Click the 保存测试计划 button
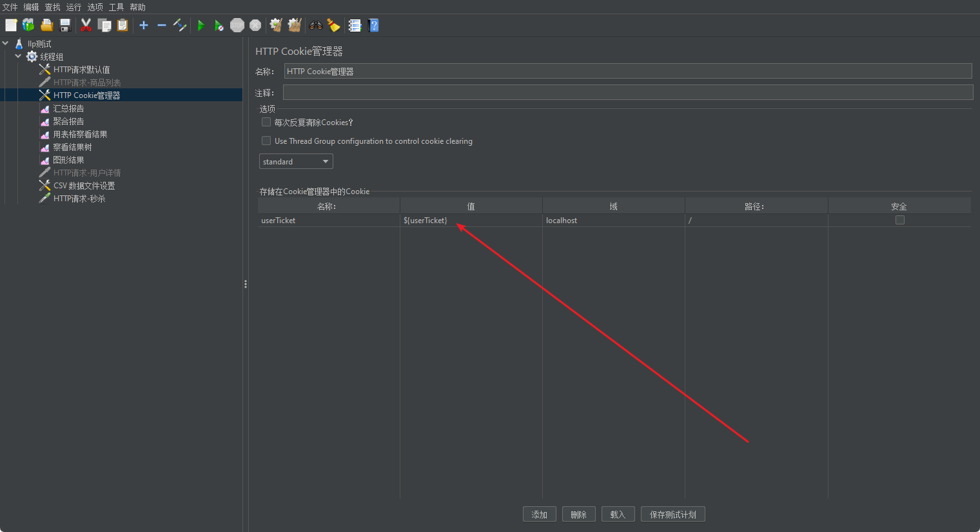 673,515
